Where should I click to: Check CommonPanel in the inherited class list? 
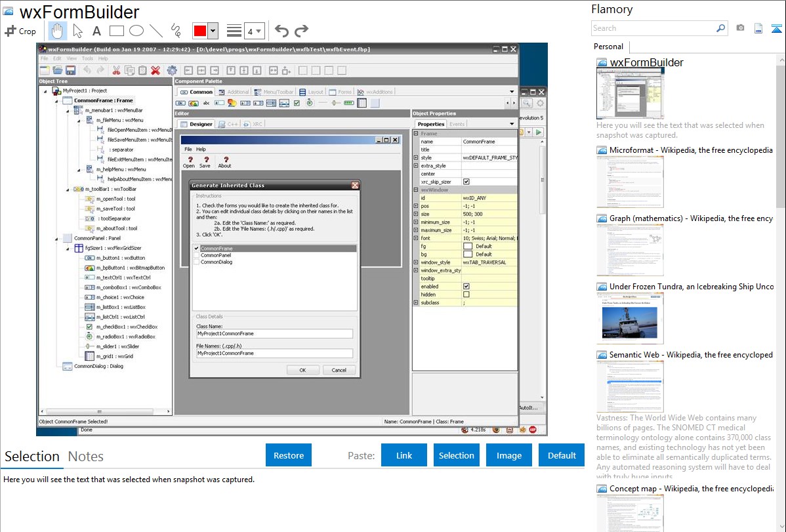(x=197, y=255)
